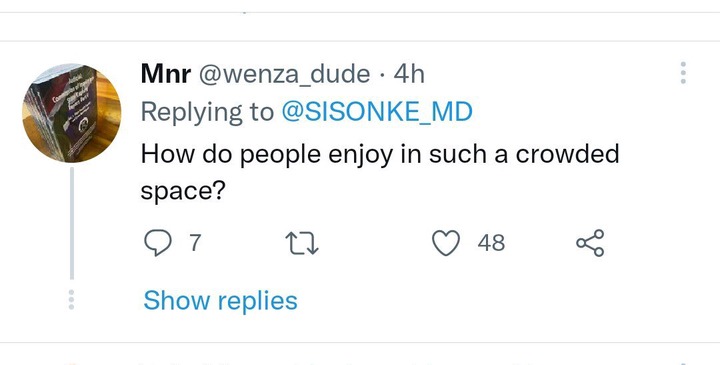Tap the share icon on the tweet

[x=591, y=243]
